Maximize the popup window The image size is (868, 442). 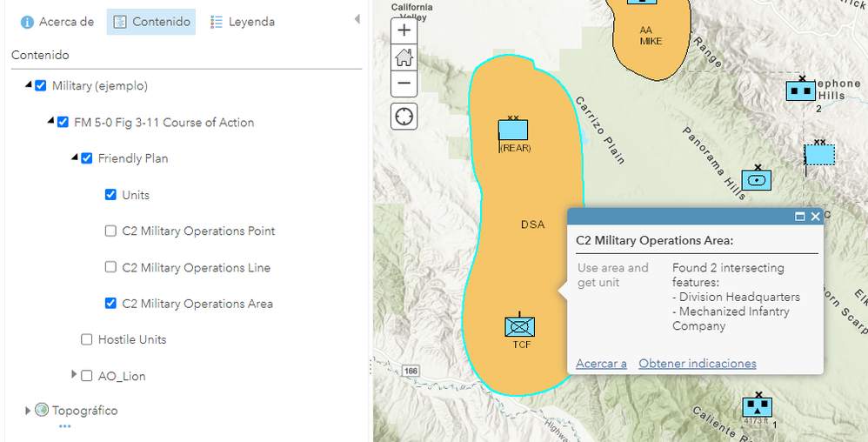point(800,217)
